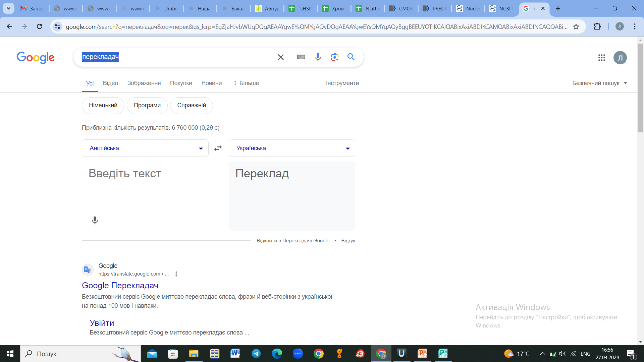Search by image with the Google Lens icon

334,57
